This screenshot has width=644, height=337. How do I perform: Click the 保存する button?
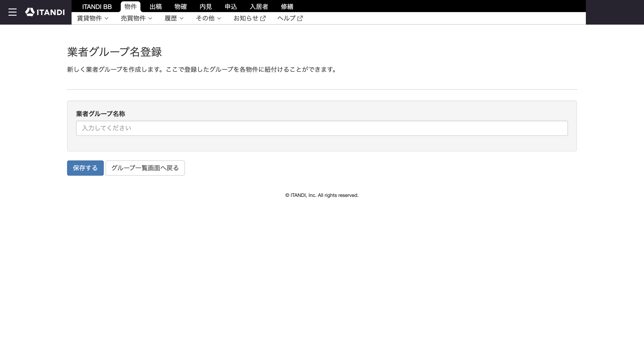pos(85,168)
